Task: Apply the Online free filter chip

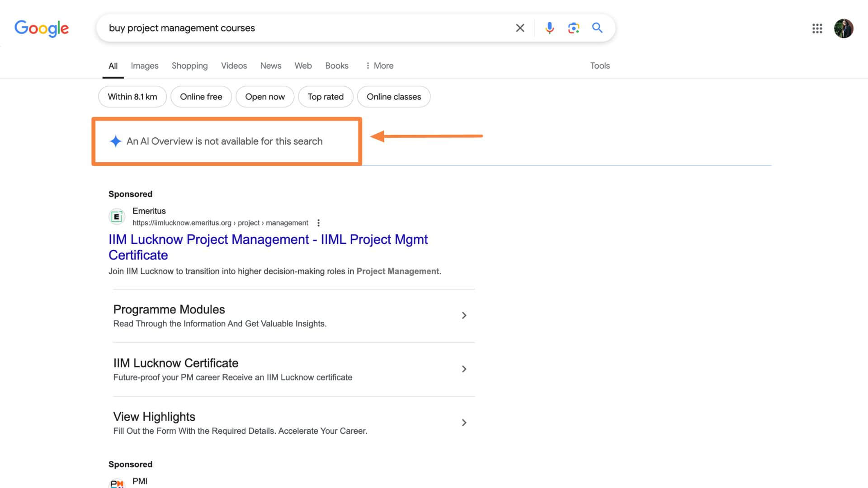Action: [x=201, y=97]
